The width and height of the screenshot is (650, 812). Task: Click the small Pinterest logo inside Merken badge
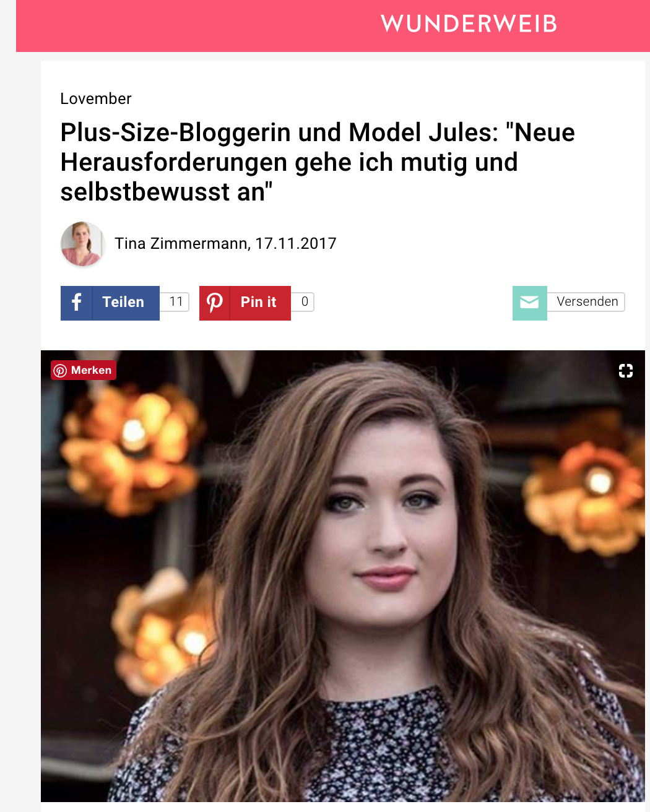click(60, 371)
